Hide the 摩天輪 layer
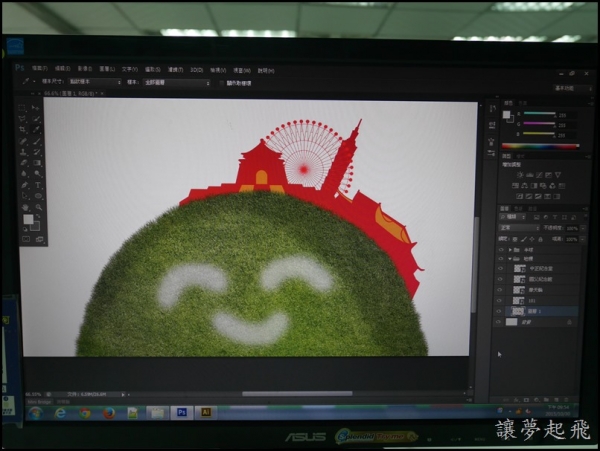600x451 pixels. [x=500, y=290]
